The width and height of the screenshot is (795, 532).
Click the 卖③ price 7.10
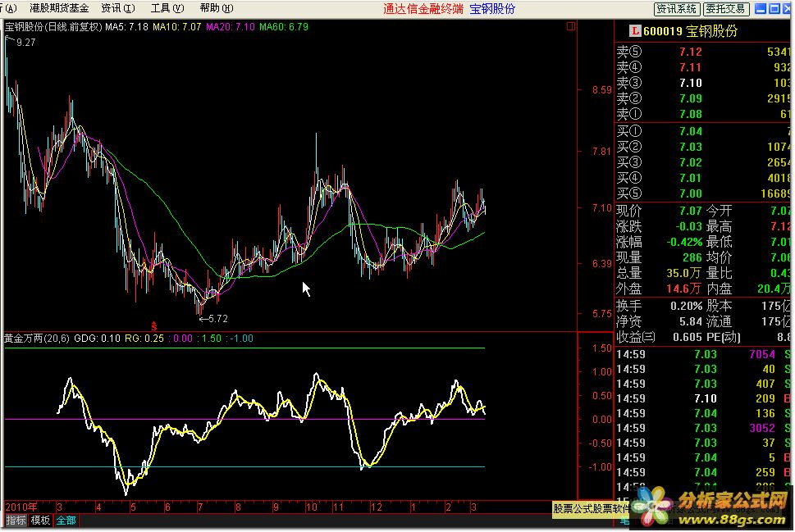click(x=691, y=83)
